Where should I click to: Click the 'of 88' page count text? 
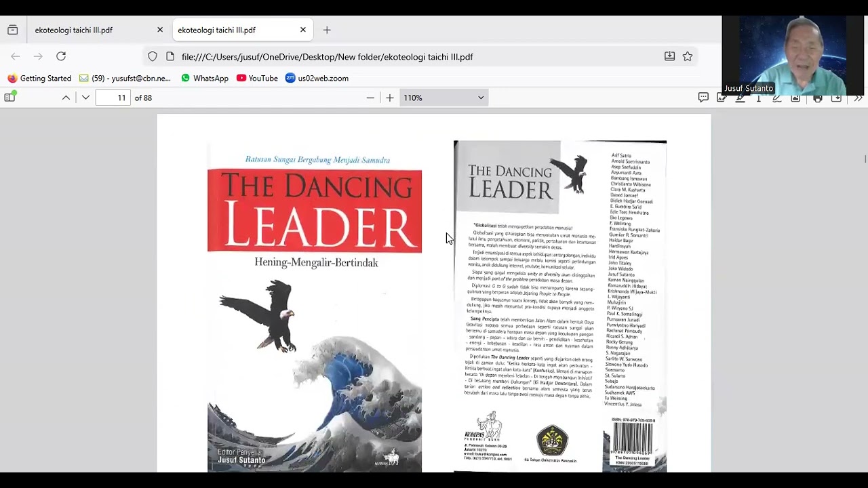(143, 98)
